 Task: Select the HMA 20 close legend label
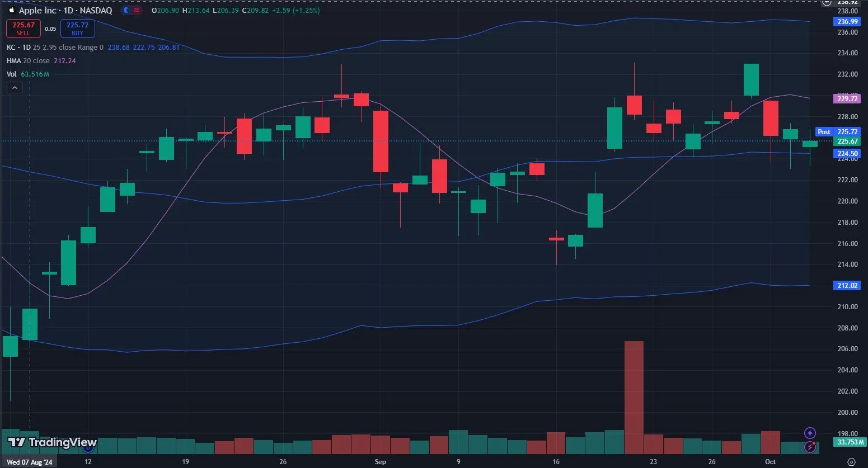[x=28, y=61]
